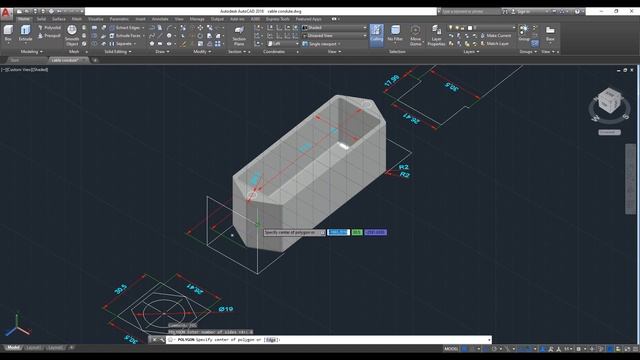Click the X coordinate dynamic input field

tap(338, 232)
